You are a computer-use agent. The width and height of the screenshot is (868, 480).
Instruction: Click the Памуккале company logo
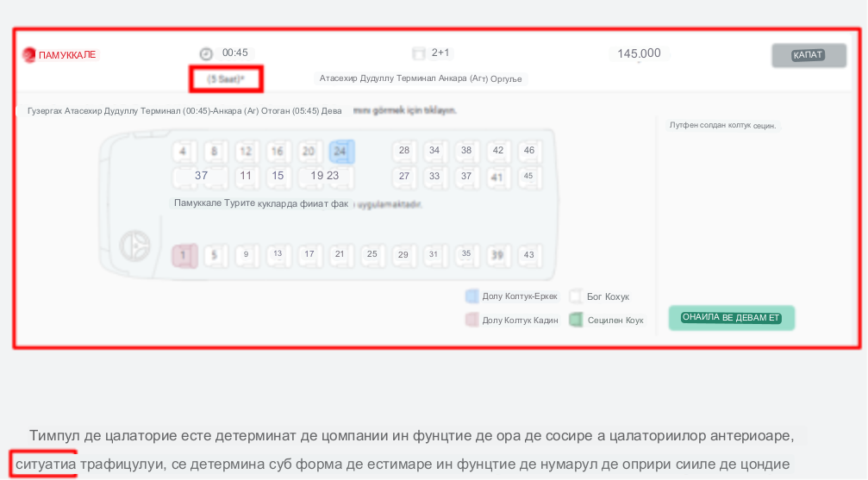[x=28, y=55]
